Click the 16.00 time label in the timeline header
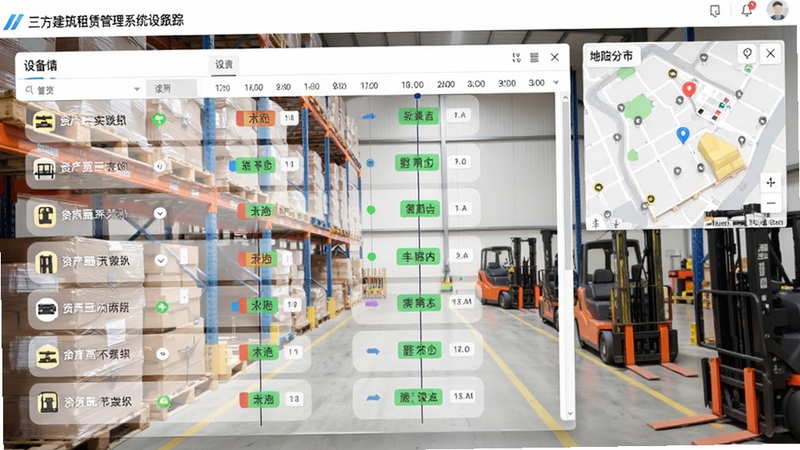 tap(412, 85)
